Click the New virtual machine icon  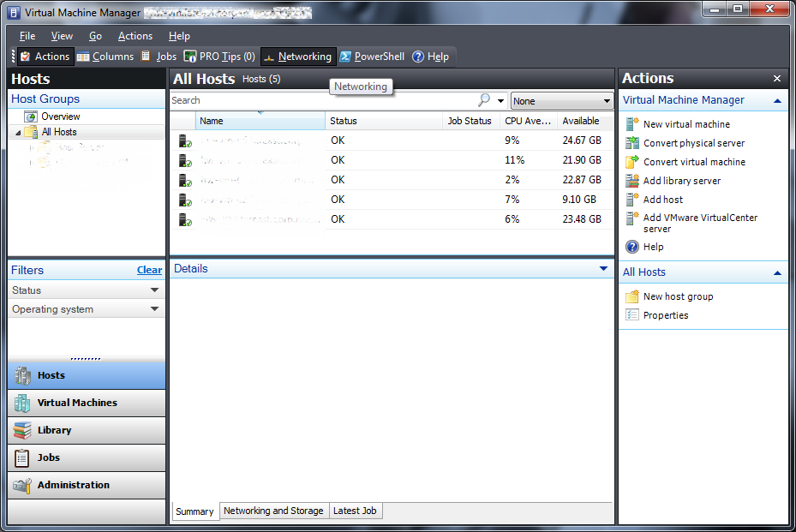pos(632,124)
